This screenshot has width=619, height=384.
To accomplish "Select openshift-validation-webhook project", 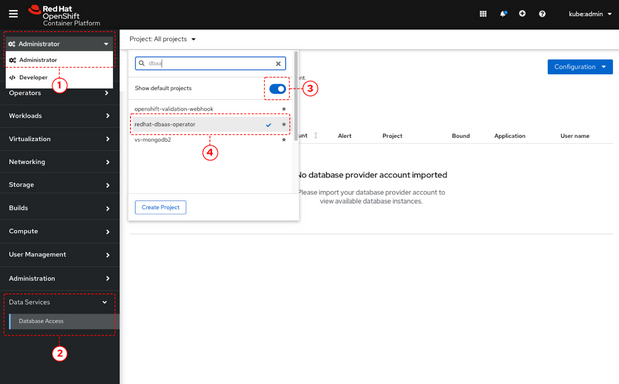I will (x=174, y=109).
